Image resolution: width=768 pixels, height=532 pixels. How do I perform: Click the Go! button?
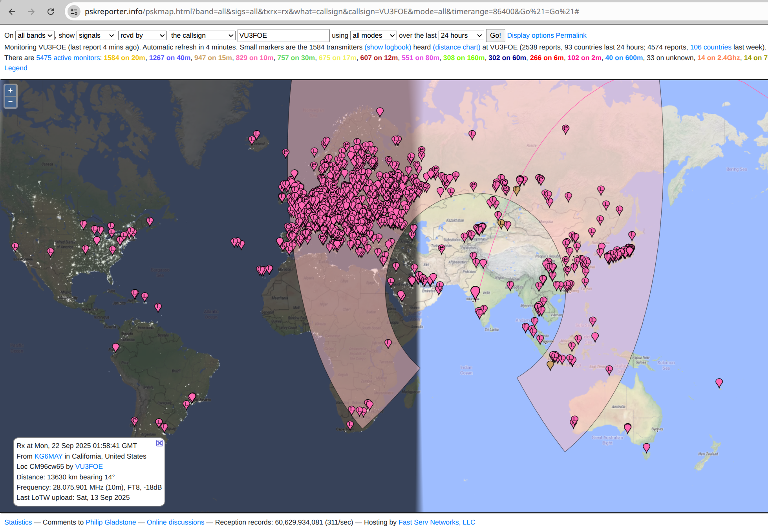[x=495, y=35]
